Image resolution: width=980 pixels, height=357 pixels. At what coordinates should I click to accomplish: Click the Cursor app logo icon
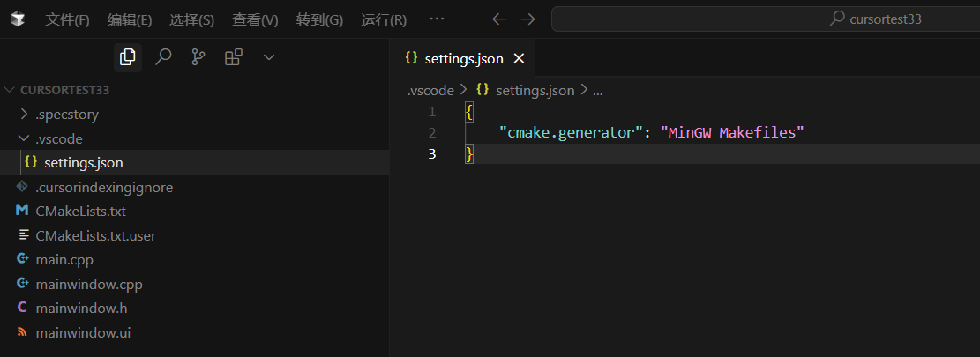tap(18, 19)
